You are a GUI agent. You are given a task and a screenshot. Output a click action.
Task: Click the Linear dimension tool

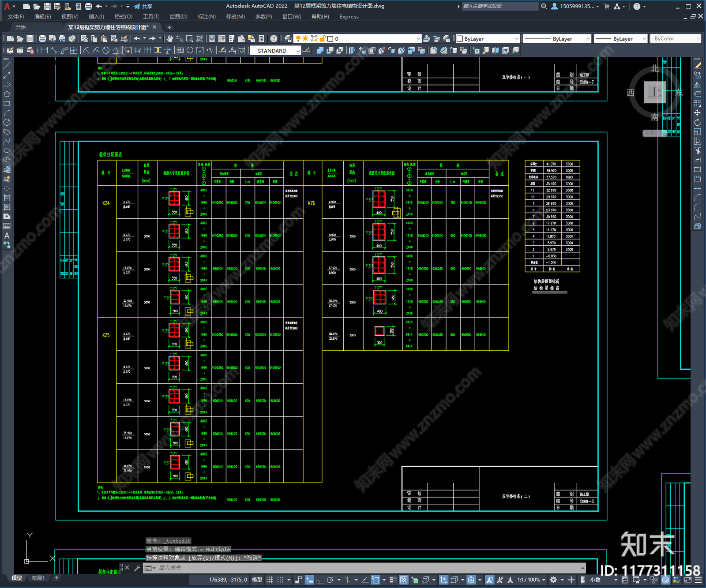(44, 50)
